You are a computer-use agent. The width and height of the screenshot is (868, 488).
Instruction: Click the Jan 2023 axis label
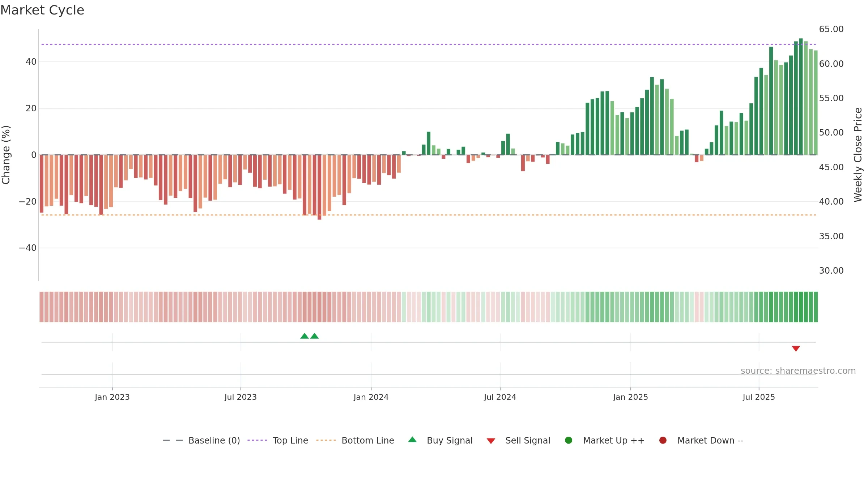coord(112,397)
